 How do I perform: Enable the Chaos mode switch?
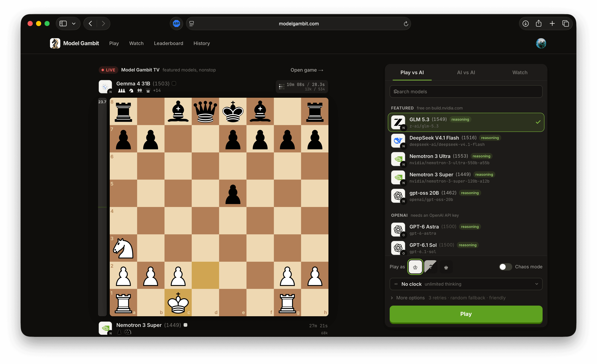click(505, 267)
